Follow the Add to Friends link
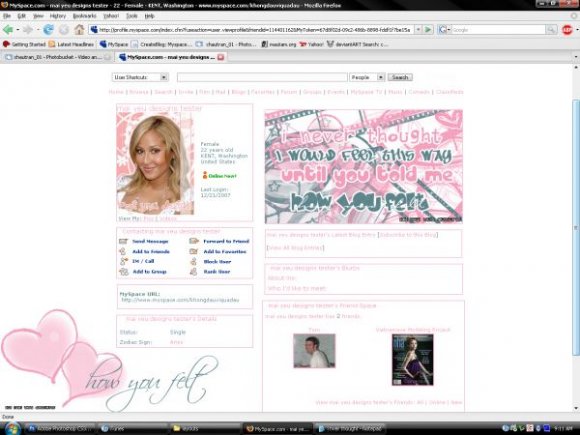580x435 pixels. (x=151, y=252)
